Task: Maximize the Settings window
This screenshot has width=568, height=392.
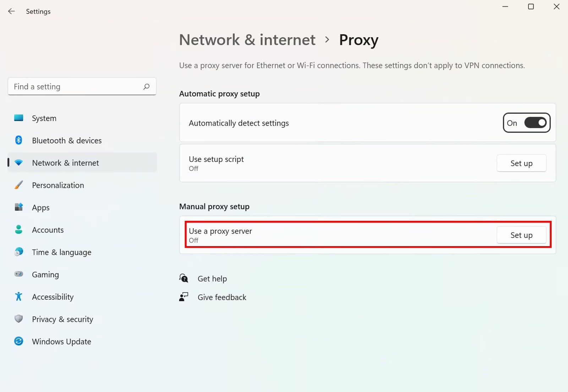Action: coord(531,7)
